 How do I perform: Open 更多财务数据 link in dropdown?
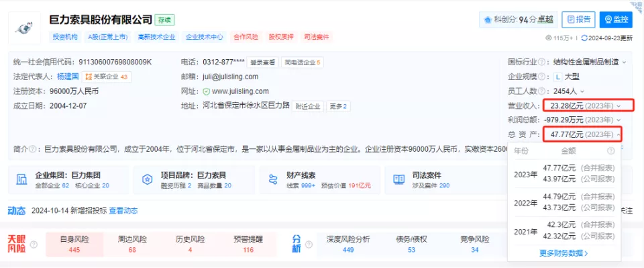pyautogui.click(x=564, y=253)
